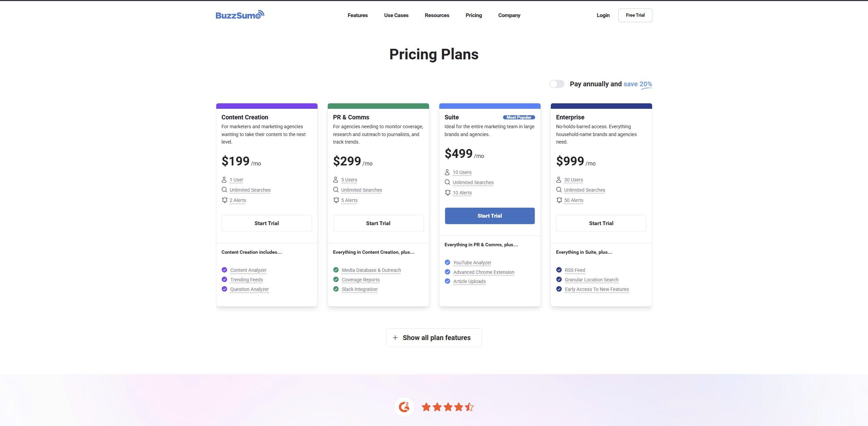The image size is (868, 426).
Task: Toggle the pay annually switch
Action: [557, 84]
